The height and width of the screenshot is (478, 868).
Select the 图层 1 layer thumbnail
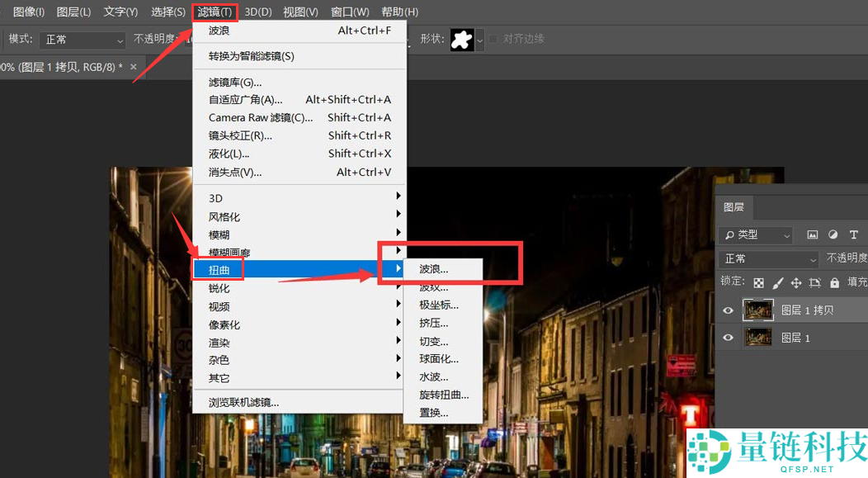coord(758,338)
